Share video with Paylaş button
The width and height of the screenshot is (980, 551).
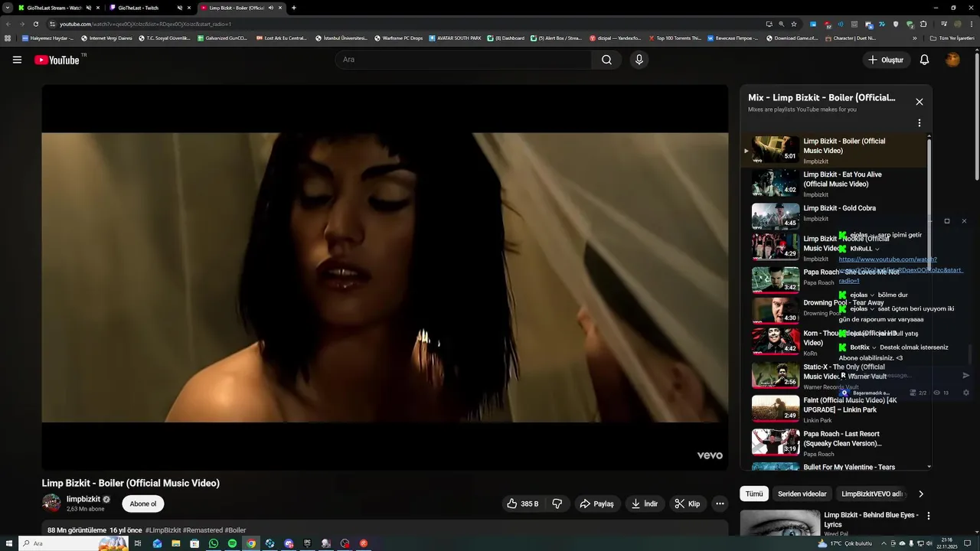(x=597, y=504)
